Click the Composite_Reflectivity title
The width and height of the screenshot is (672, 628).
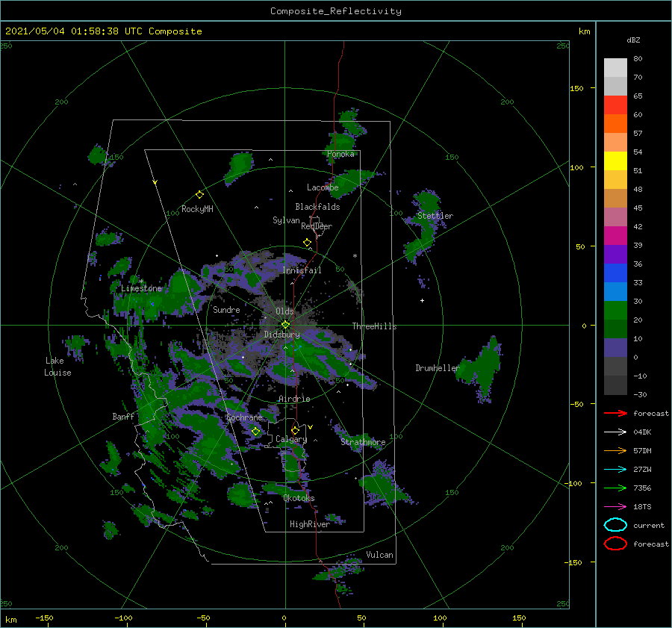point(335,11)
